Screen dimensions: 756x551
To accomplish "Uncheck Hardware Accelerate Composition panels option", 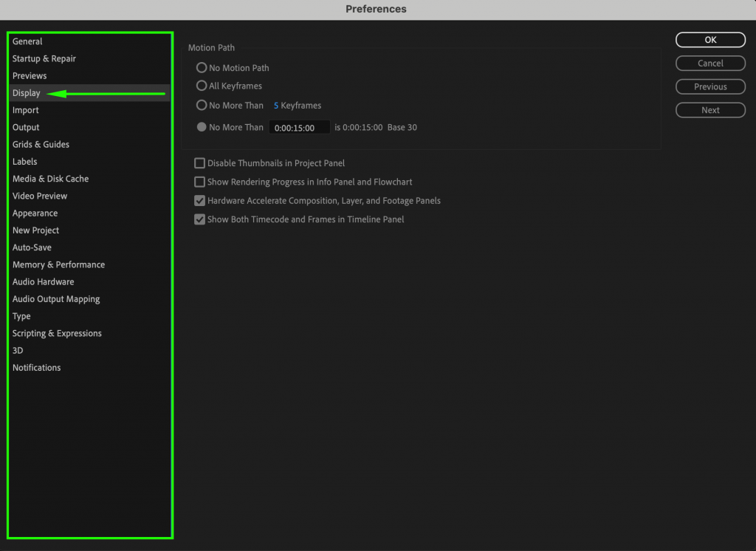I will point(199,200).
